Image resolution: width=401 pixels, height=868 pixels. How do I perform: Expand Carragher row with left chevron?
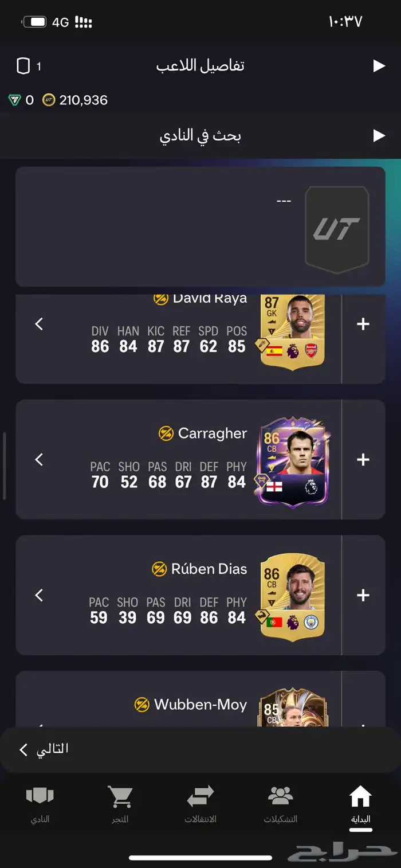(x=39, y=460)
